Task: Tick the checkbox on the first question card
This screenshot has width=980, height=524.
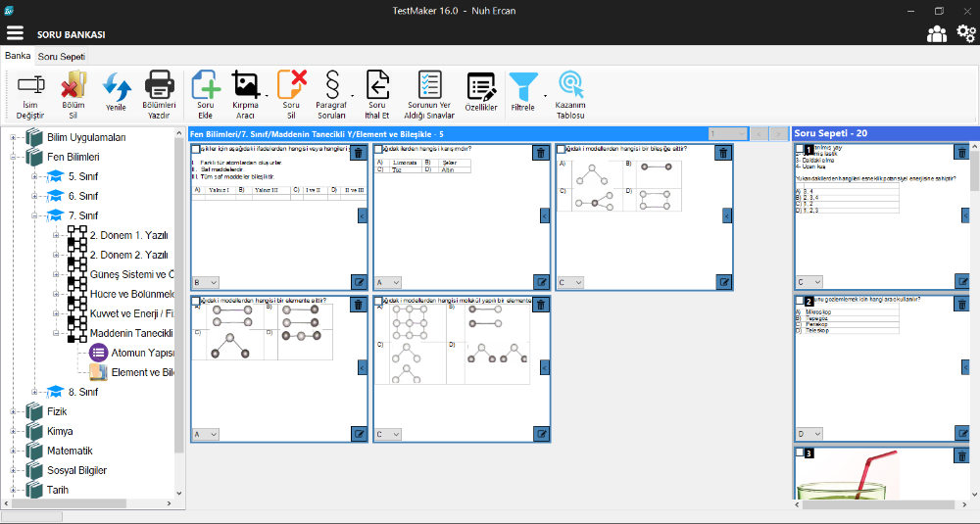Action: 196,150
